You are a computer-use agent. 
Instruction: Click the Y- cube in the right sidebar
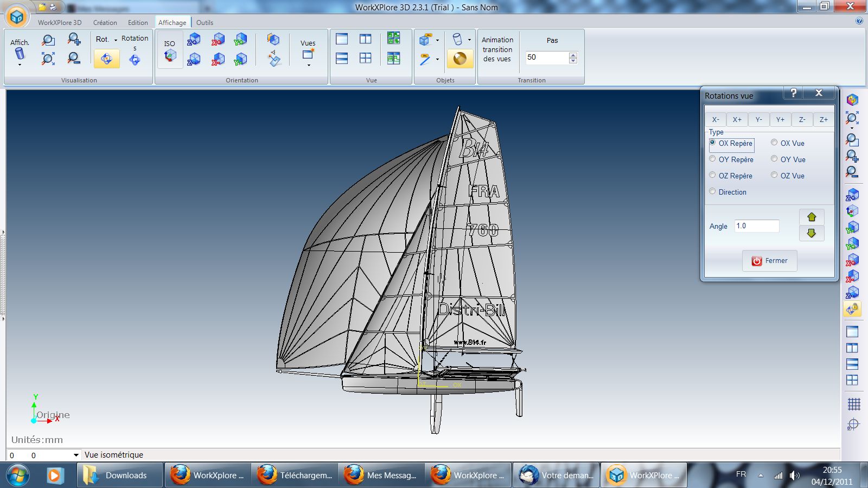pyautogui.click(x=852, y=227)
